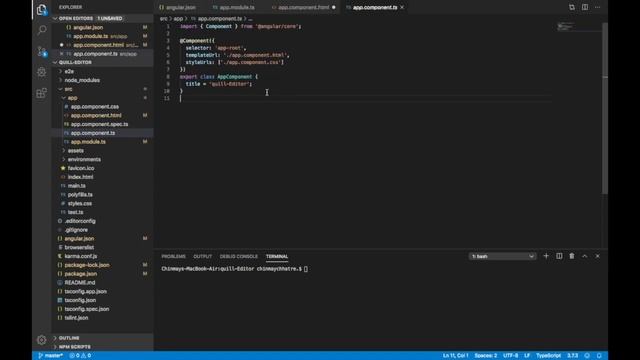
Task: Open Run and Debug view
Action: click(x=42, y=72)
